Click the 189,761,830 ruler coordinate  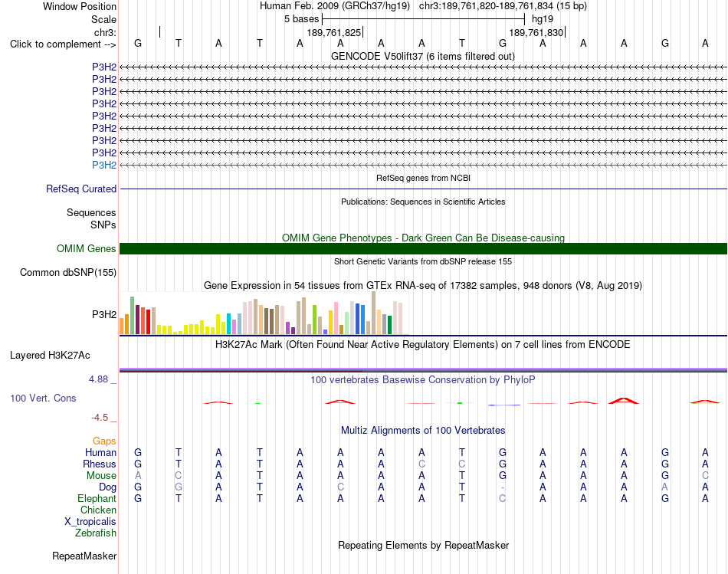[536, 32]
